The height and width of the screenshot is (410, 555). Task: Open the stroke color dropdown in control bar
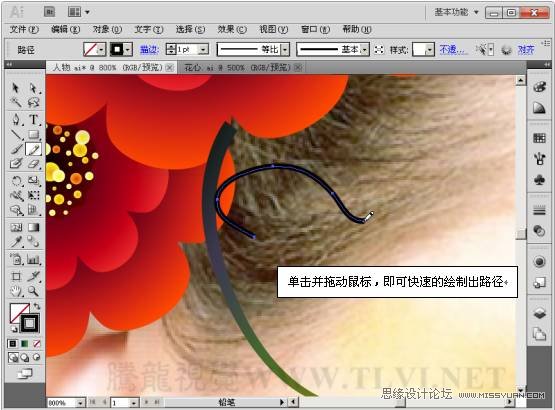click(x=128, y=50)
